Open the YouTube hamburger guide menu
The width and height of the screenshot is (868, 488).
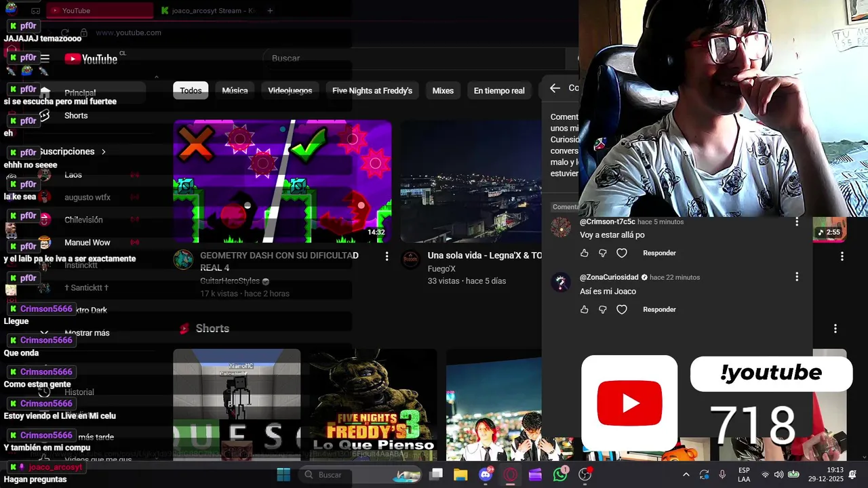pos(45,58)
